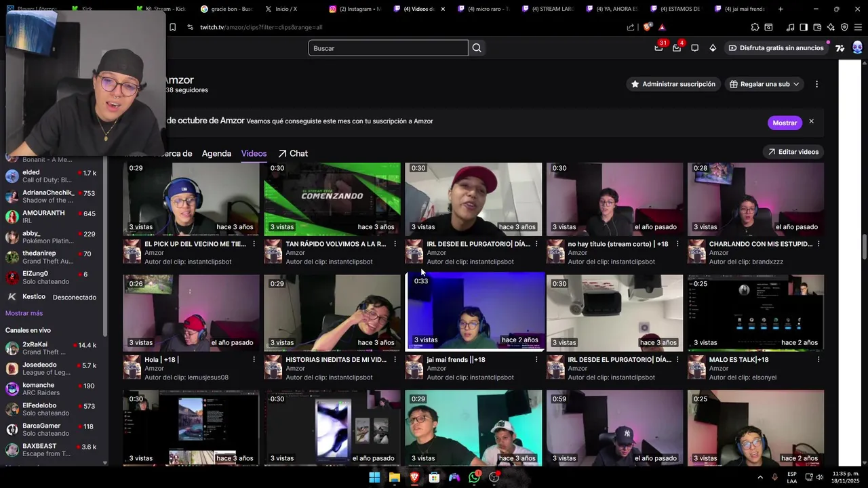Click the purple Mostrar button
The height and width of the screenshot is (488, 868).
click(x=785, y=123)
